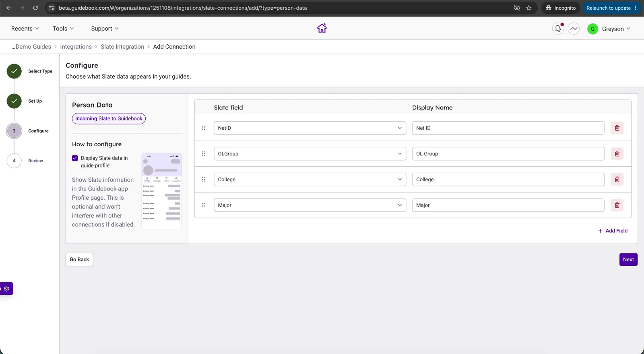The image size is (644, 354).
Task: Open the purple settings gear widget
Action: pos(6,289)
